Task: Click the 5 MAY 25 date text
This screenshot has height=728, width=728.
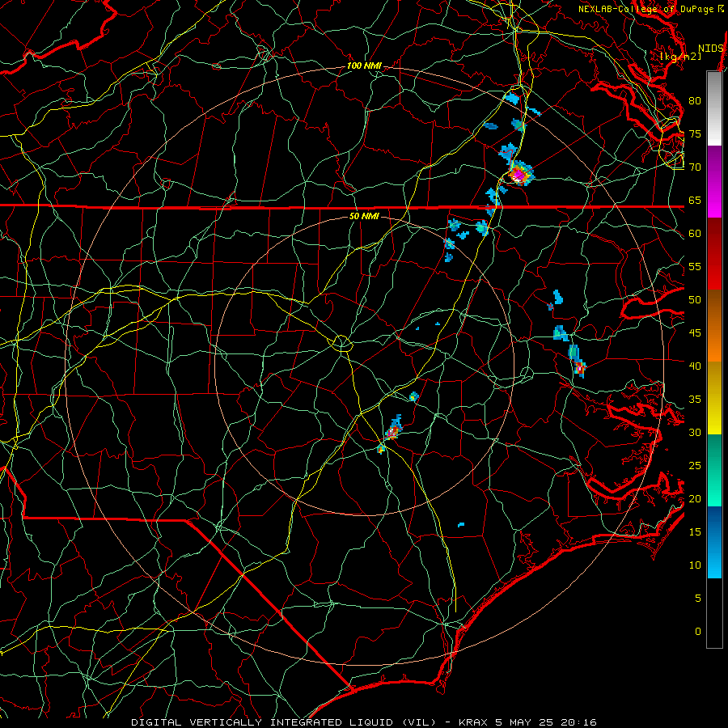Action: pos(525,722)
